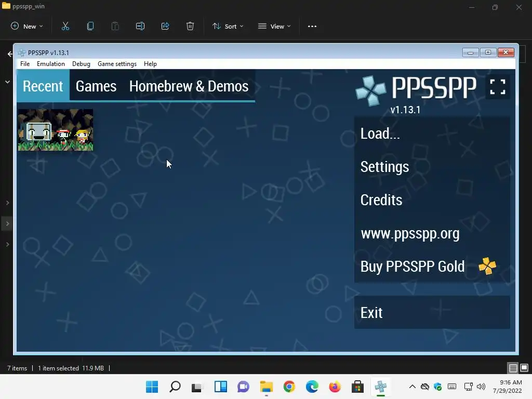Image resolution: width=532 pixels, height=399 pixels.
Task: Open File Explorer from taskbar
Action: click(267, 387)
